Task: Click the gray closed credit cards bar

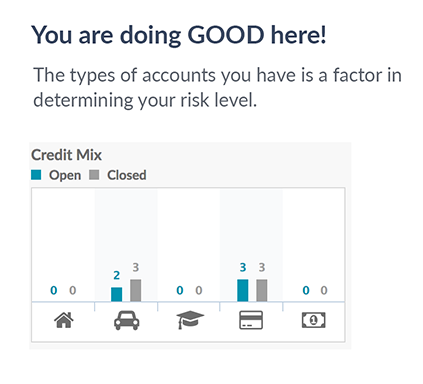Action: [x=262, y=291]
